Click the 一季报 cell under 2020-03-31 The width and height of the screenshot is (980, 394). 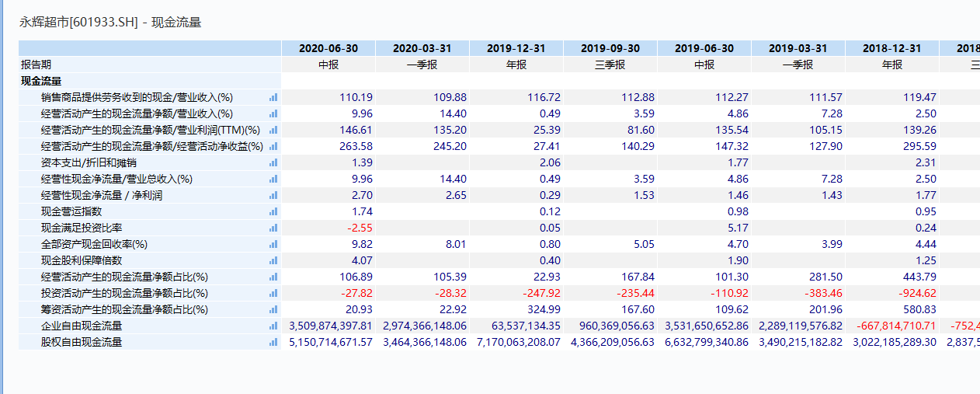click(x=422, y=65)
